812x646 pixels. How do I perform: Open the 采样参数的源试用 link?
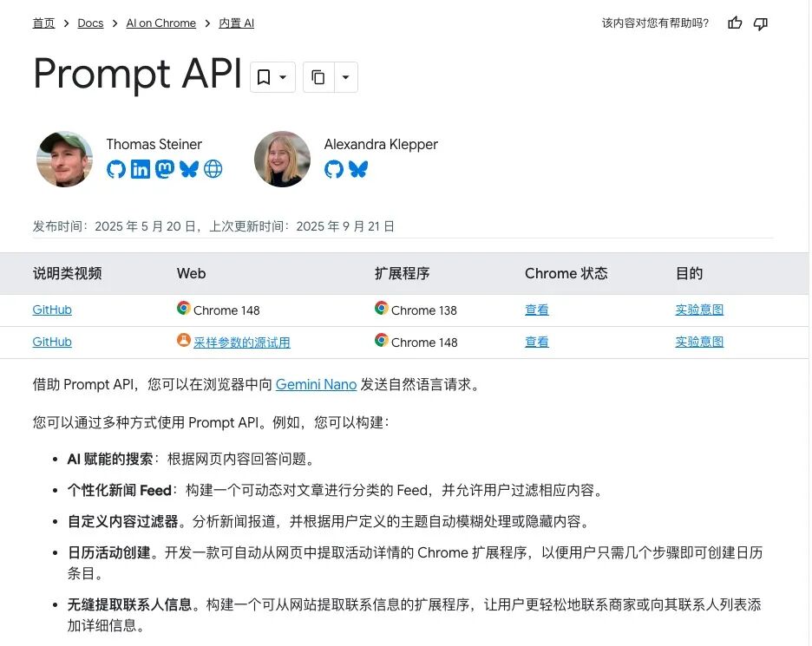pos(242,343)
